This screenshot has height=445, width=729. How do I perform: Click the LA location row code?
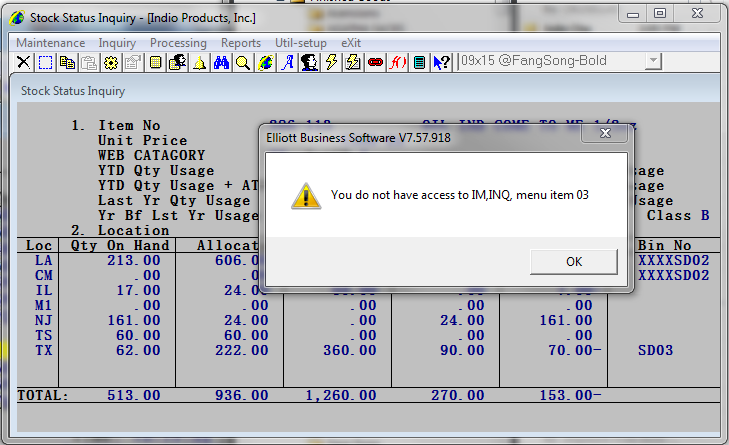[44, 260]
